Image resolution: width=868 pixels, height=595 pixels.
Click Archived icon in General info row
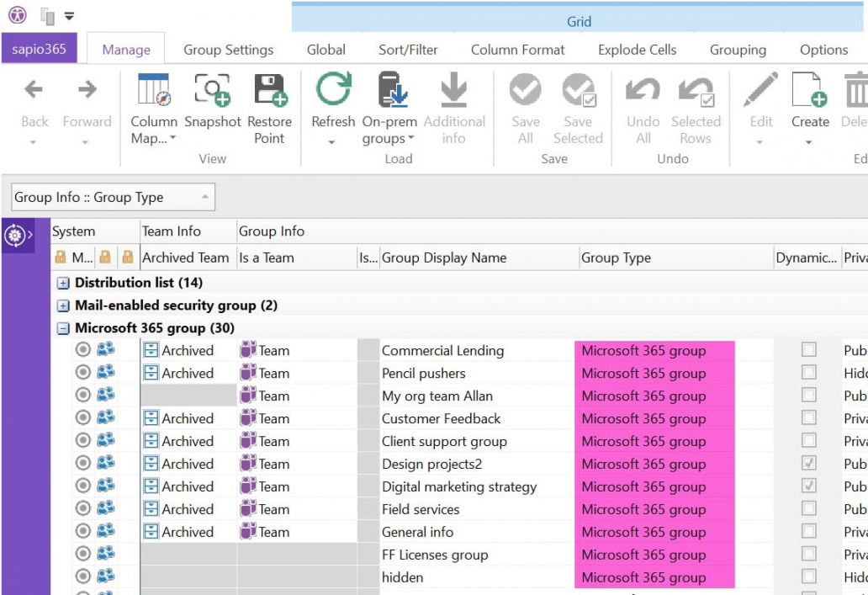[151, 532]
